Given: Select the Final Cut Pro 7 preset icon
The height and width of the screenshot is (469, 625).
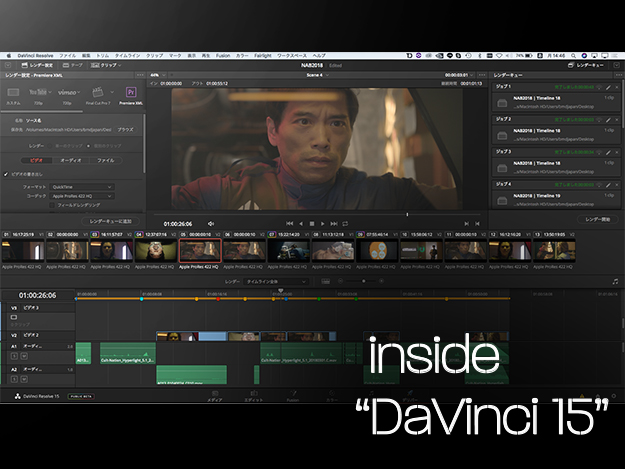Looking at the screenshot, I should point(97,92).
